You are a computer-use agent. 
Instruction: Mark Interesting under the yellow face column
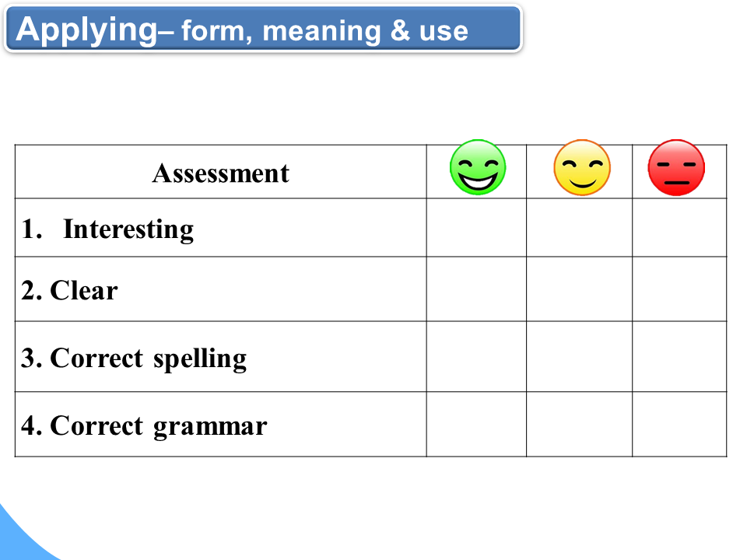point(579,228)
